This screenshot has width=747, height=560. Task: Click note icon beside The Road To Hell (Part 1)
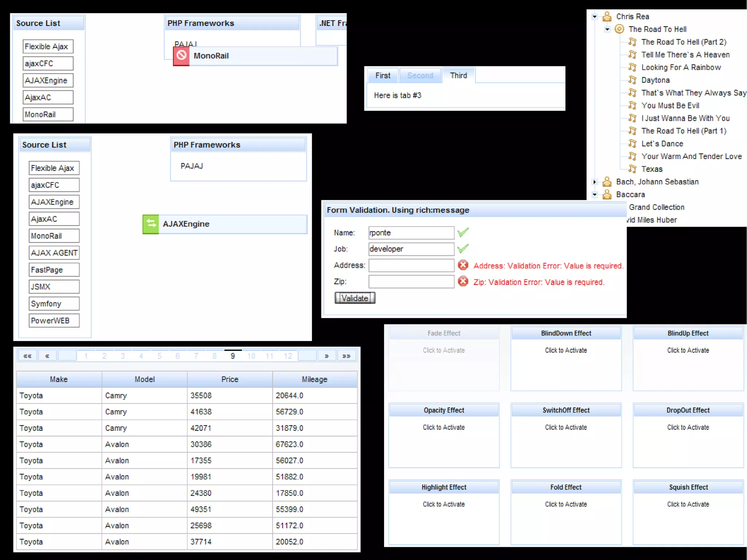point(632,131)
